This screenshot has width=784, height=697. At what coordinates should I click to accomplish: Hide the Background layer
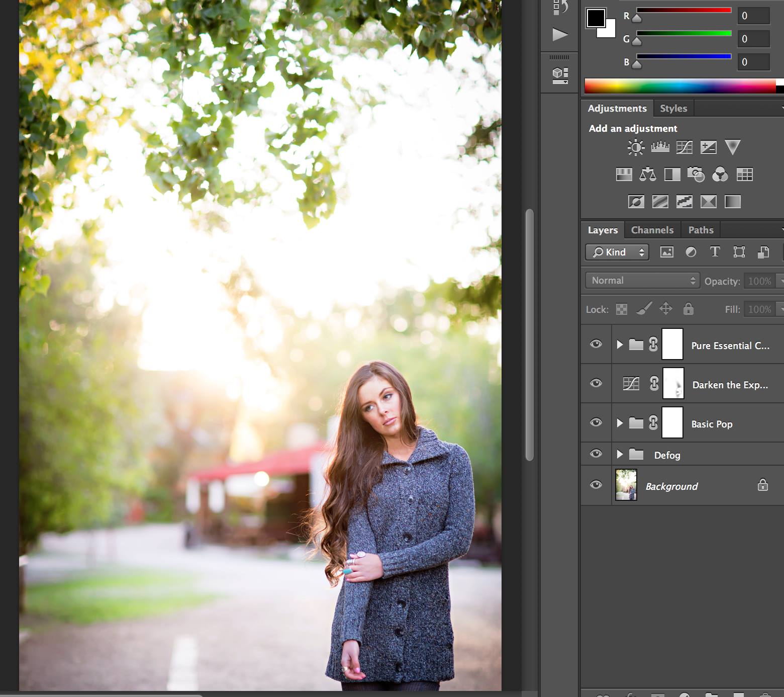point(596,485)
